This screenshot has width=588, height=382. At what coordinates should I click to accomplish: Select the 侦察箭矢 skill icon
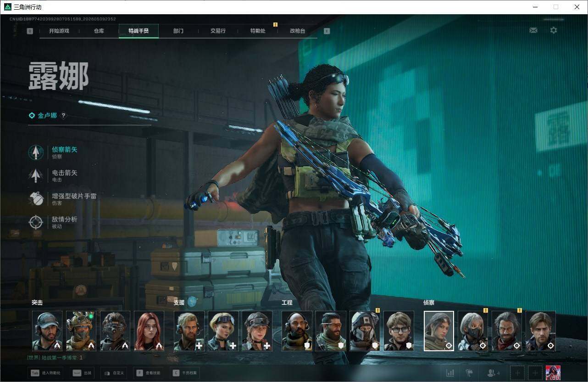click(x=36, y=152)
